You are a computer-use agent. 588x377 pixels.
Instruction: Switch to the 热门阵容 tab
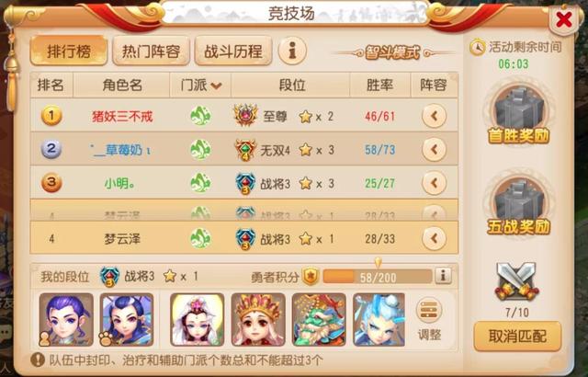[x=151, y=51]
